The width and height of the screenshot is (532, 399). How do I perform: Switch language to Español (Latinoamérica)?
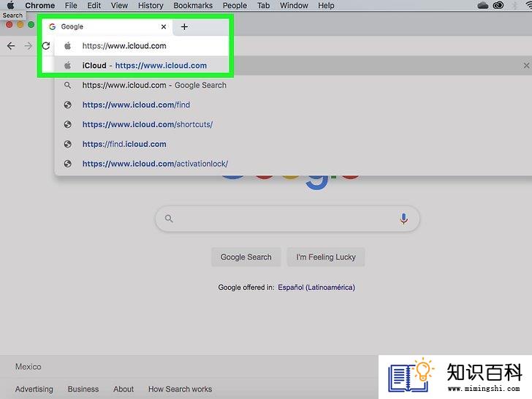pos(316,287)
